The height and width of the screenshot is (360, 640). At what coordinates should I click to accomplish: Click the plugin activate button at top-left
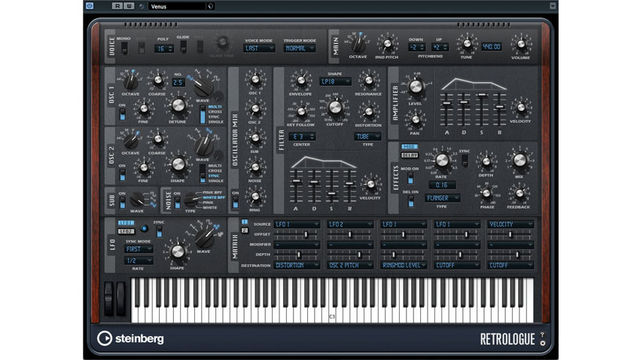90,6
